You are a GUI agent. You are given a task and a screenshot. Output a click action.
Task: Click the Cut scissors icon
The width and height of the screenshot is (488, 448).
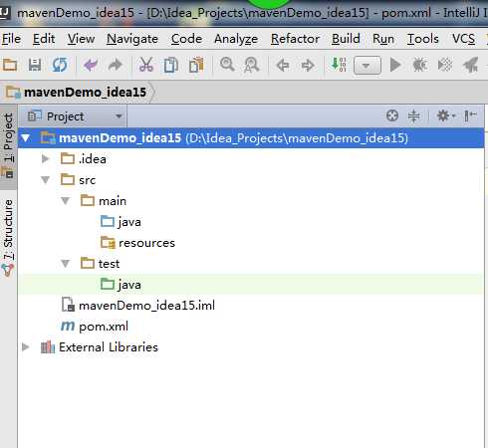point(146,65)
